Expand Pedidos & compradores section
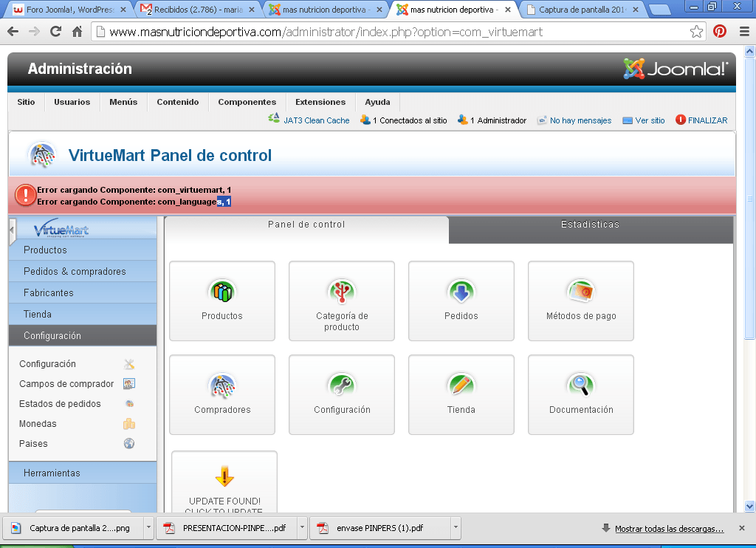The image size is (756, 548). [x=83, y=271]
